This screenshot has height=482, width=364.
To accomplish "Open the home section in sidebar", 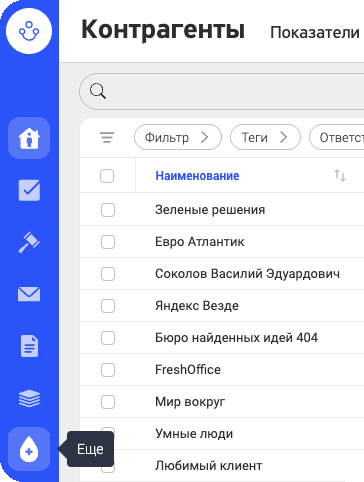I will 29,138.
